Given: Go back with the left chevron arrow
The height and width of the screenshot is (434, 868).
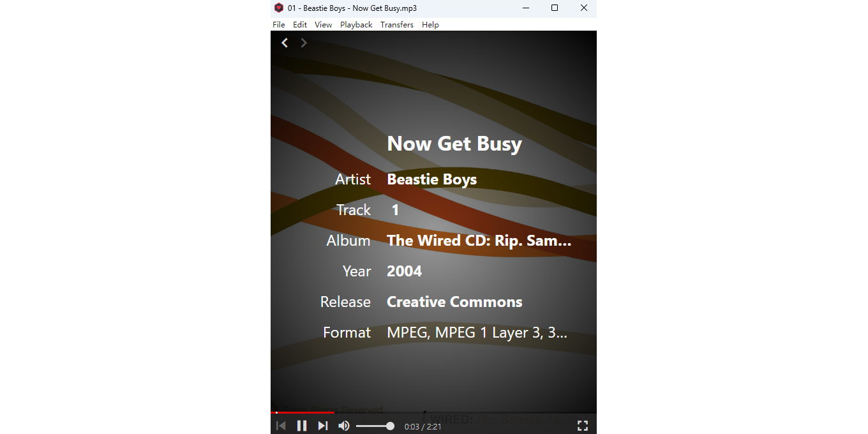Looking at the screenshot, I should [x=285, y=43].
